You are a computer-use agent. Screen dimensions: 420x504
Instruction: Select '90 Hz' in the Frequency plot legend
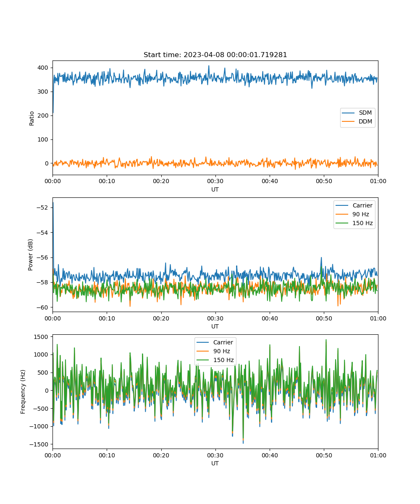[215, 351]
